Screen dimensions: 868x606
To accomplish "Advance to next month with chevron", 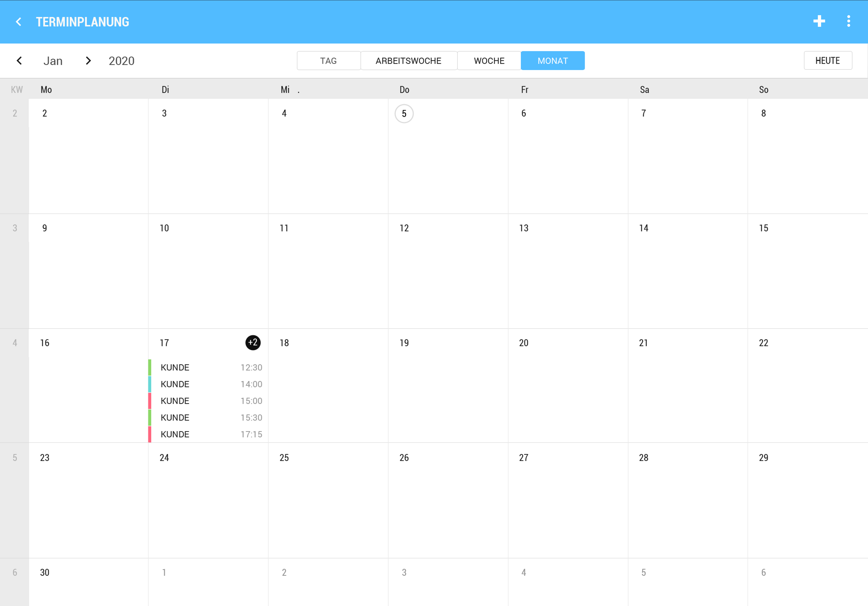I will 88,60.
